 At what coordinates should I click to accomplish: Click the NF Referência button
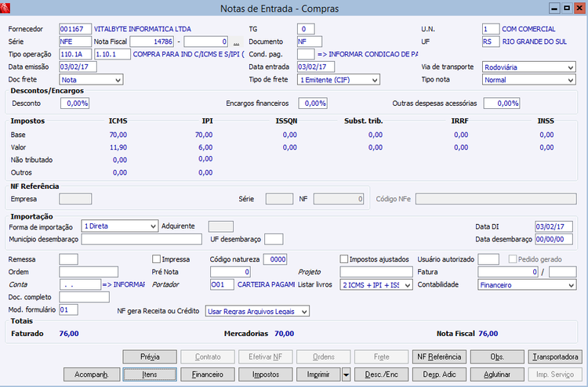(439, 356)
